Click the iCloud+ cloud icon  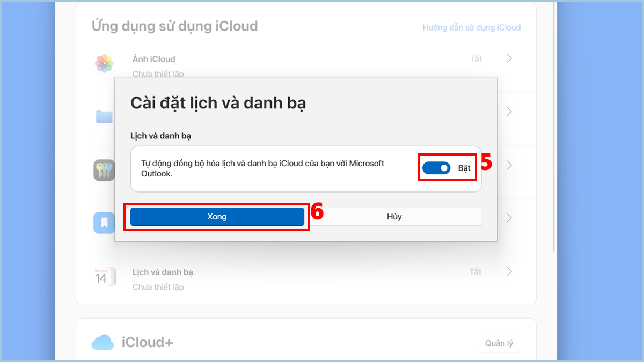click(103, 342)
